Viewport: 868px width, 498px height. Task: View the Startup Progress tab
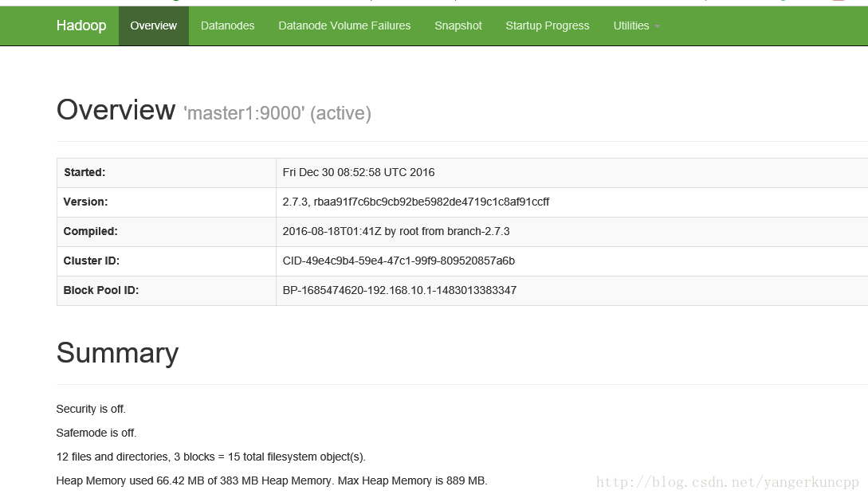click(547, 25)
